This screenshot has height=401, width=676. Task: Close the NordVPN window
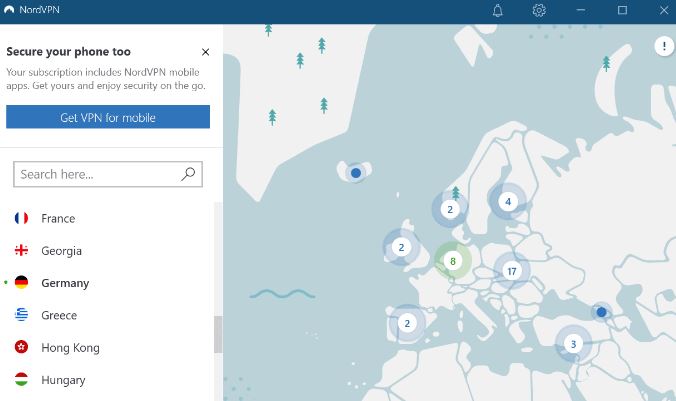tap(664, 10)
